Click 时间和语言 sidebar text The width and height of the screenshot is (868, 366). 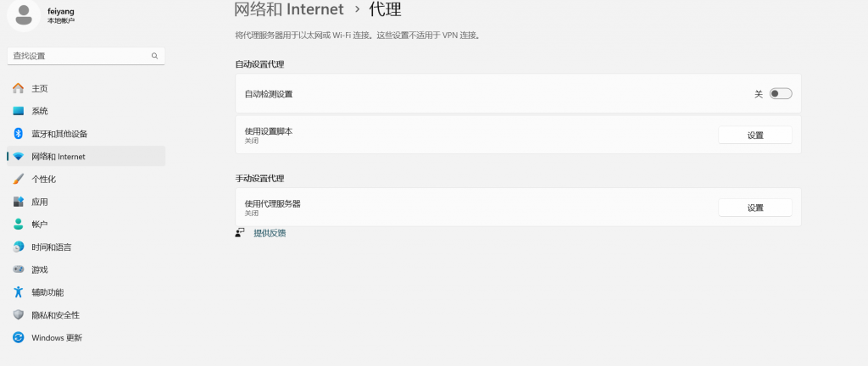[x=52, y=247]
